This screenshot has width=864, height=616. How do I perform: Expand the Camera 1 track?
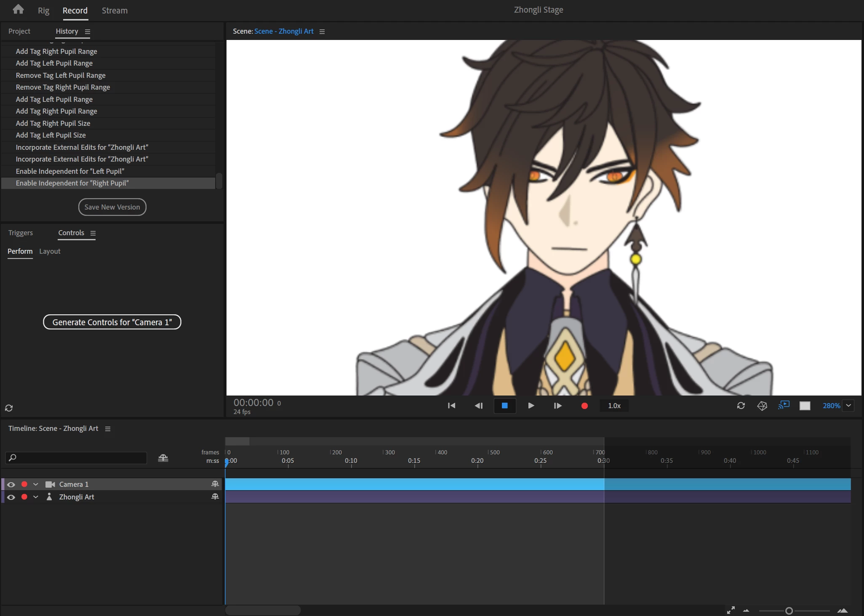(x=36, y=484)
